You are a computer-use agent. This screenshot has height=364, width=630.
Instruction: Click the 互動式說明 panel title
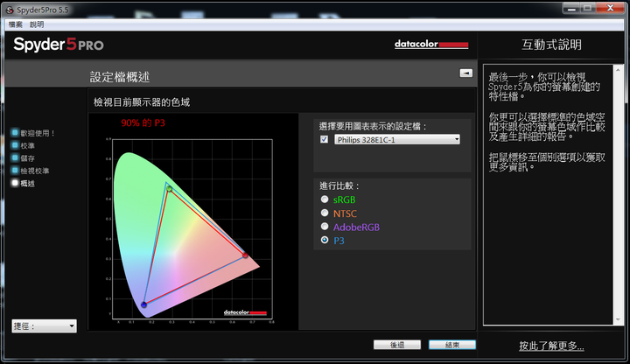pyautogui.click(x=551, y=45)
